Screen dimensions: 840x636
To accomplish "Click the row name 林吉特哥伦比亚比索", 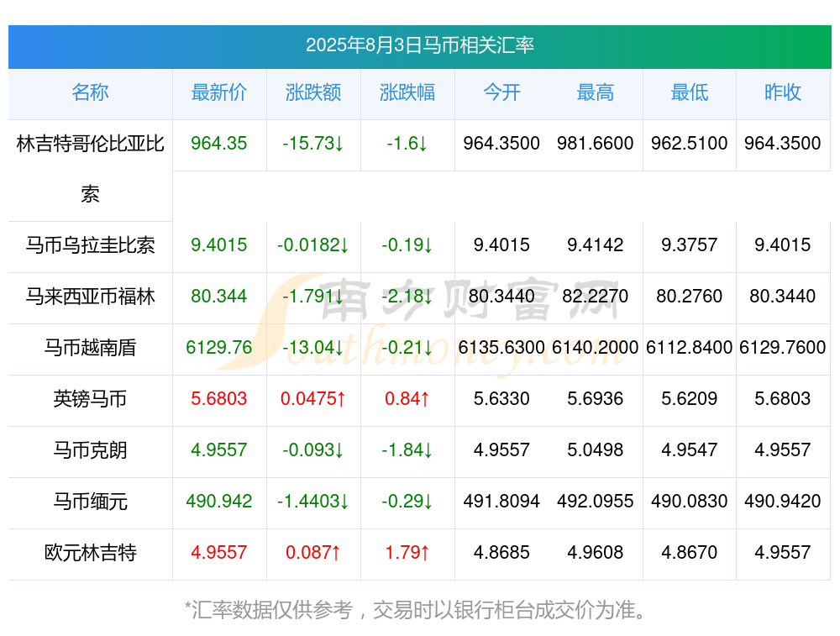I will [90, 169].
